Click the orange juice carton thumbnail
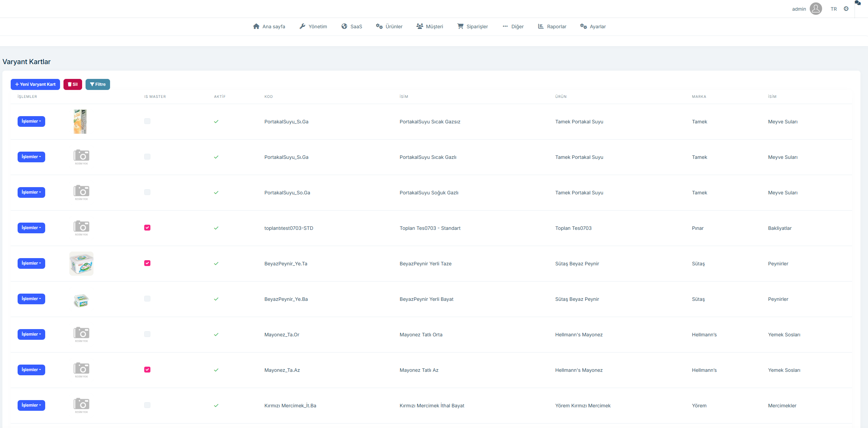The height and width of the screenshot is (428, 868). (x=80, y=121)
